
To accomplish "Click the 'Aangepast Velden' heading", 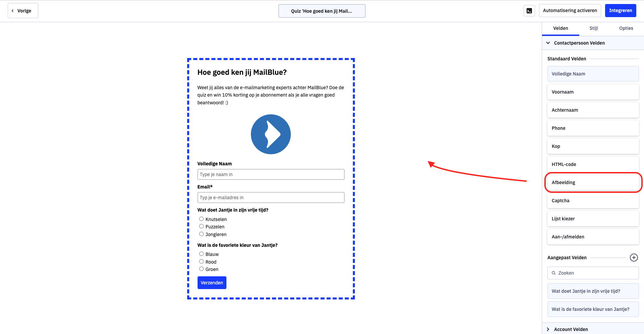I will pyautogui.click(x=567, y=258).
